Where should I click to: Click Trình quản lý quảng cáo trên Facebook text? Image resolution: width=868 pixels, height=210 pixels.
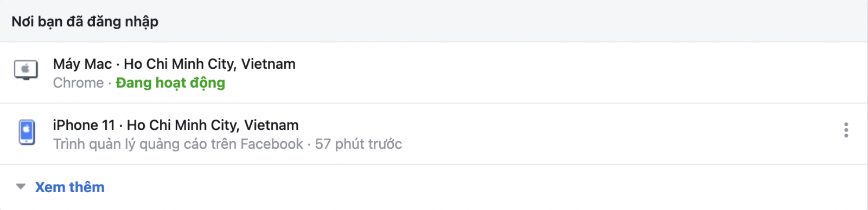(178, 144)
